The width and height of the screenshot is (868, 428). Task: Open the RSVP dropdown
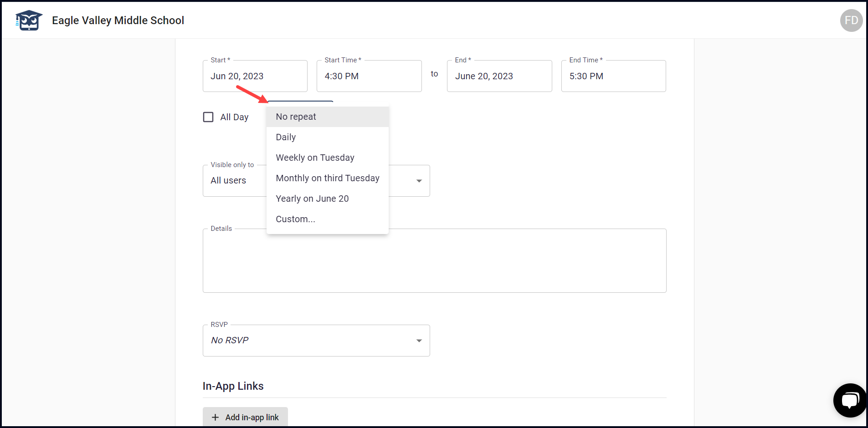[316, 341]
